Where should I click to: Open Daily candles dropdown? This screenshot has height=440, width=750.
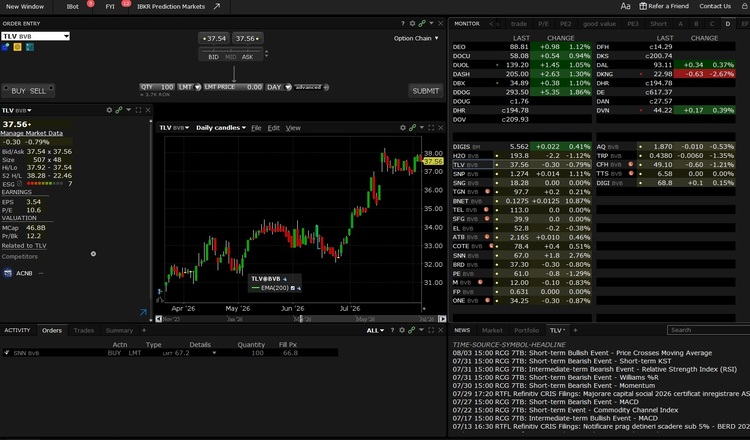pyautogui.click(x=221, y=128)
